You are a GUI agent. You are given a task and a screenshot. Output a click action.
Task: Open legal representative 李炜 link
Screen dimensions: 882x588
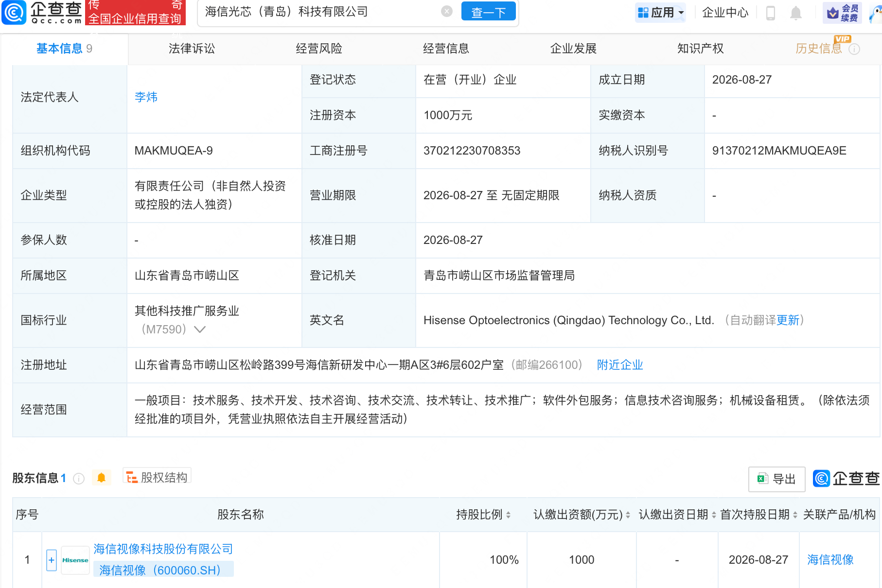coord(146,97)
